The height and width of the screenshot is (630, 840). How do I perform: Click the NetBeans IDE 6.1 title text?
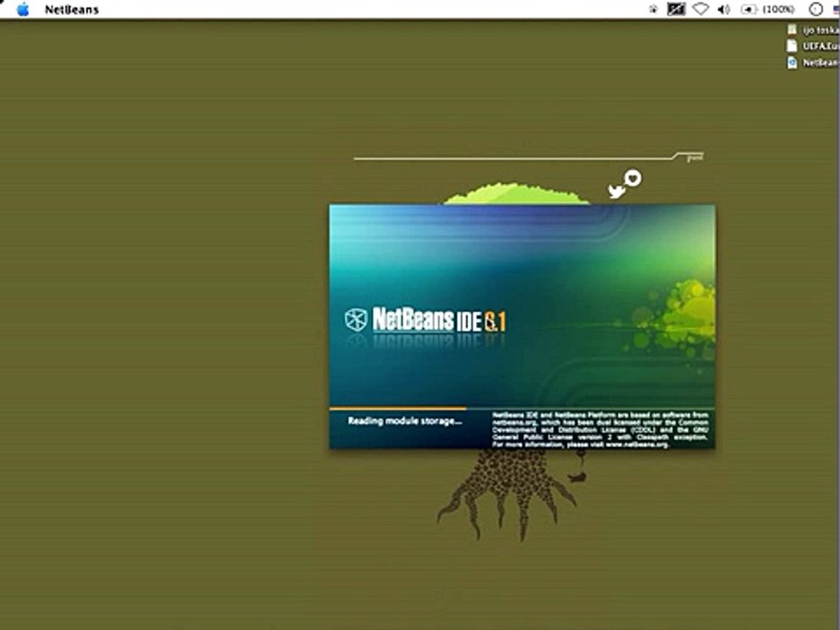coord(438,320)
